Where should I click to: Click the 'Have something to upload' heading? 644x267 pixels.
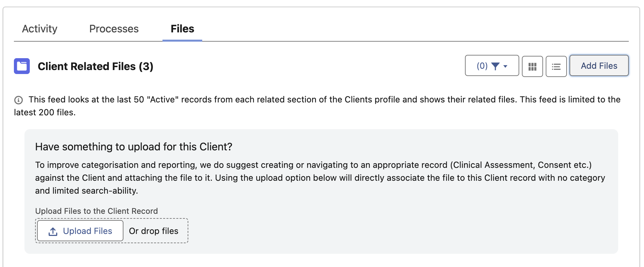(134, 147)
